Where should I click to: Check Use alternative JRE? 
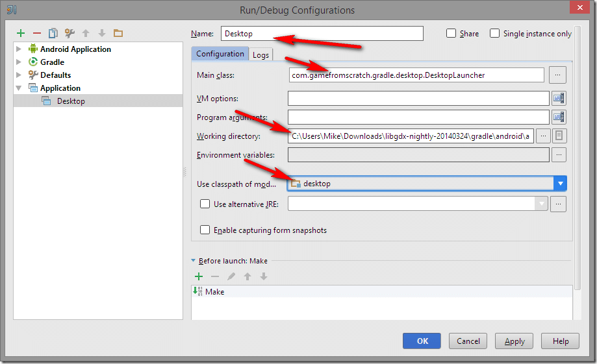coord(205,204)
